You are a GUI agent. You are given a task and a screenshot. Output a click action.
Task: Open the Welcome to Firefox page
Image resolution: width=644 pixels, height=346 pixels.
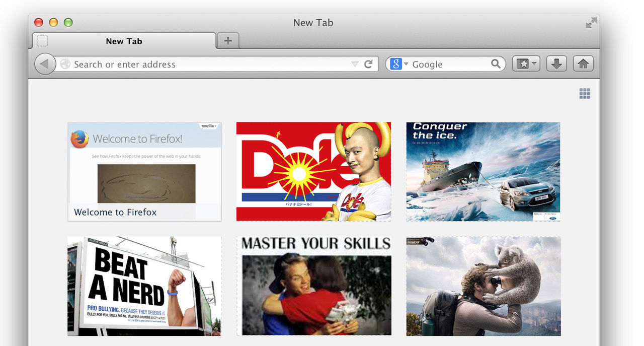[144, 171]
